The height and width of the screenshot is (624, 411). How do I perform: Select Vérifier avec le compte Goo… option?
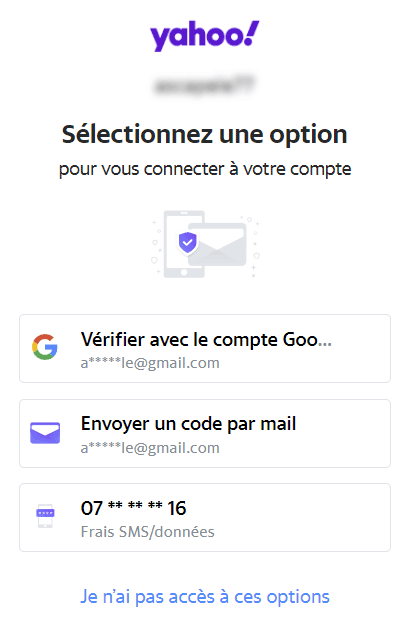tap(205, 349)
